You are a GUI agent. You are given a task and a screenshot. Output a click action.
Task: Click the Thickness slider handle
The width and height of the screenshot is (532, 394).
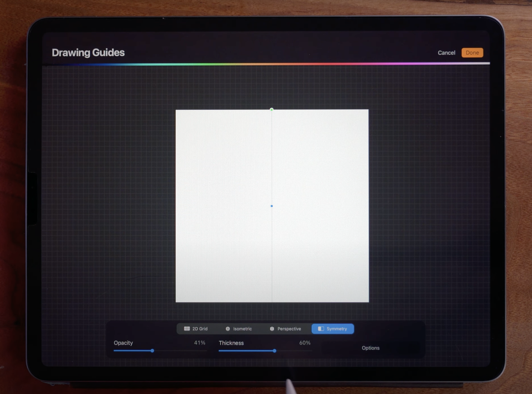tap(274, 351)
